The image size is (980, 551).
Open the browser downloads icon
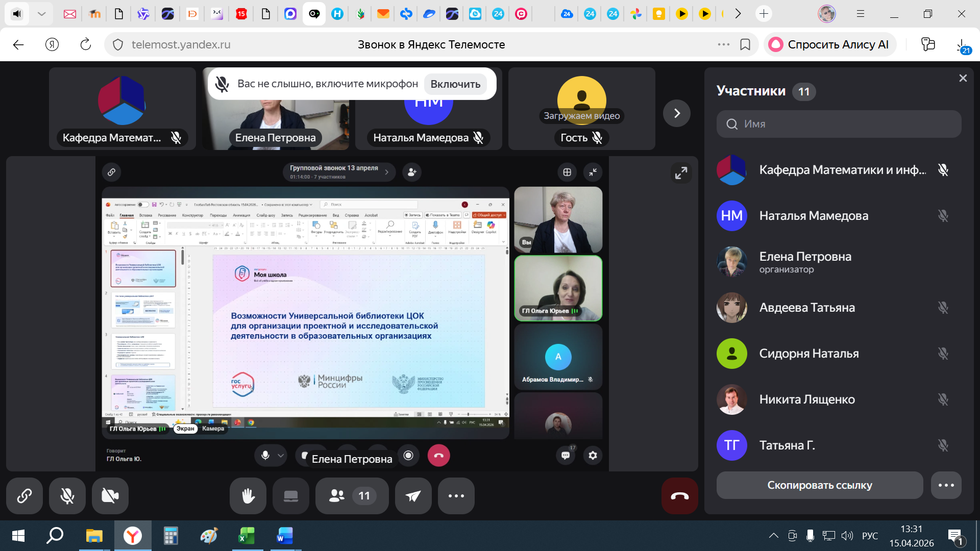tap(962, 46)
